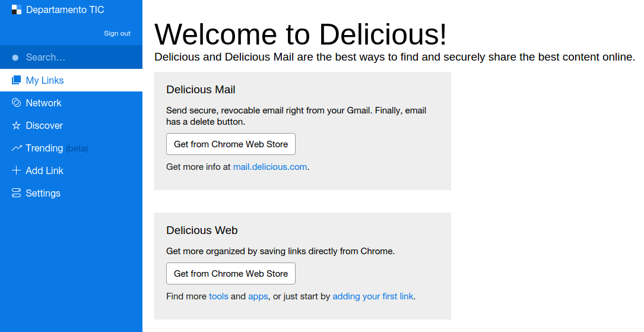Open Settings from the sidebar
This screenshot has width=644, height=332.
[x=43, y=193]
